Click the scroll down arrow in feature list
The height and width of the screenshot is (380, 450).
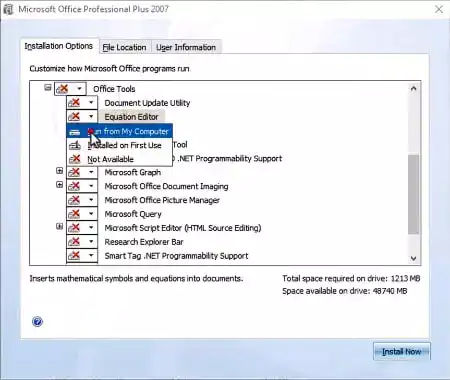pos(414,258)
